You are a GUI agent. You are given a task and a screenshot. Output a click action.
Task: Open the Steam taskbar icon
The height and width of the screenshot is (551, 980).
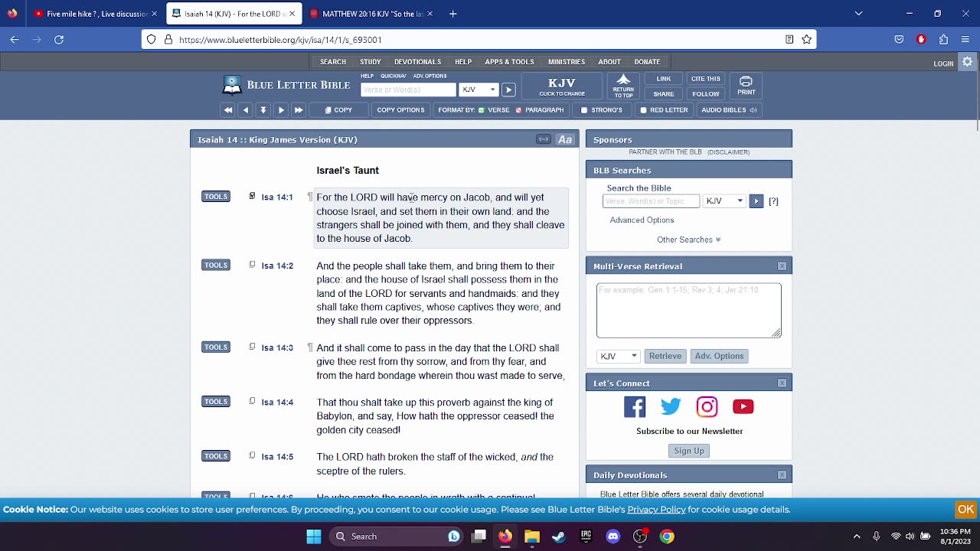pos(559,536)
